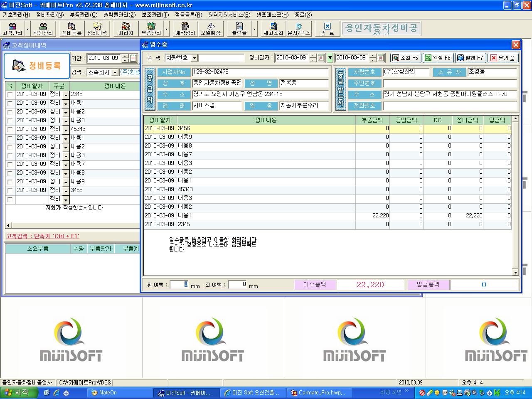Open calendar icon in 고객정비내역 기간
532x399 pixels.
pos(133,58)
